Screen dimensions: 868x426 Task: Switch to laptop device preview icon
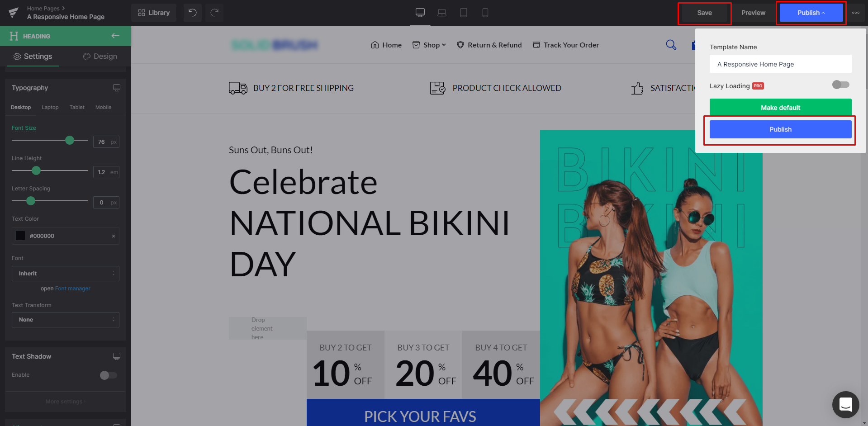tap(442, 13)
